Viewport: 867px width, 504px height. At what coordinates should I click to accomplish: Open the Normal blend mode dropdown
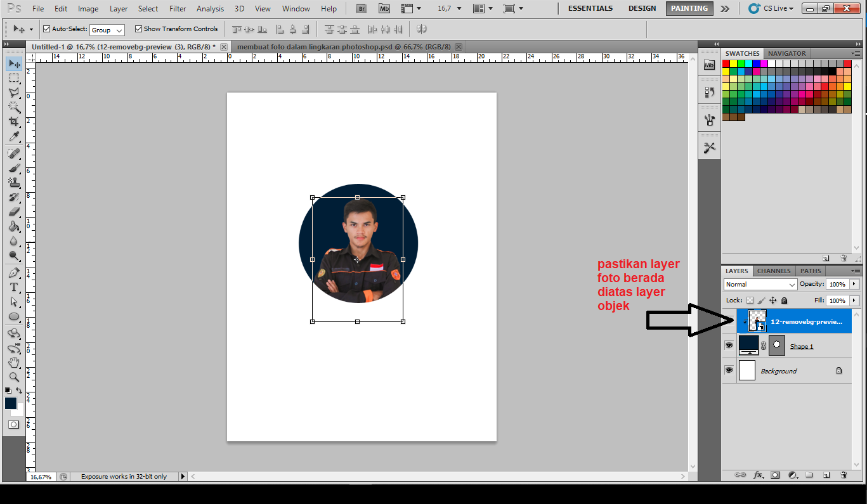[760, 285]
